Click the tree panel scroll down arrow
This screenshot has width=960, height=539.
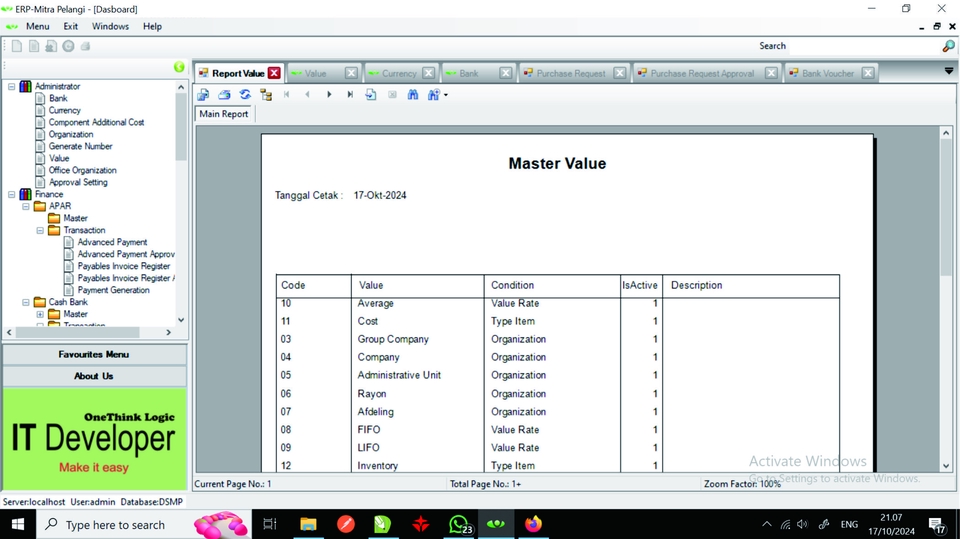tap(181, 320)
